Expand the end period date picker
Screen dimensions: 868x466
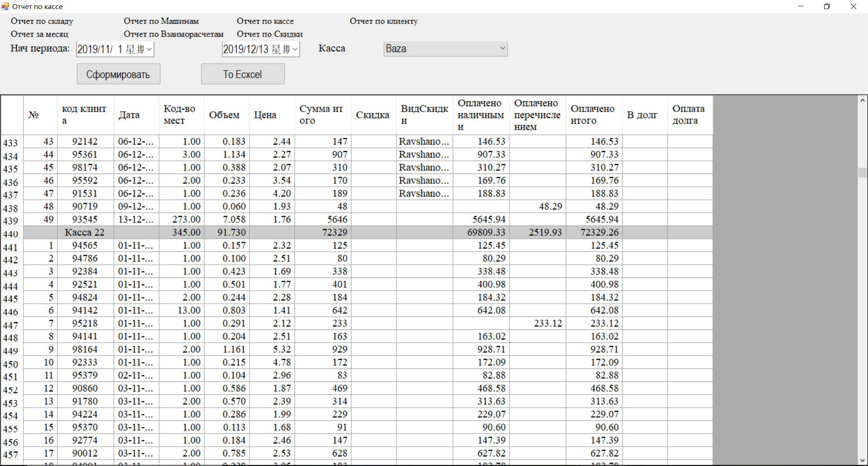click(x=295, y=49)
